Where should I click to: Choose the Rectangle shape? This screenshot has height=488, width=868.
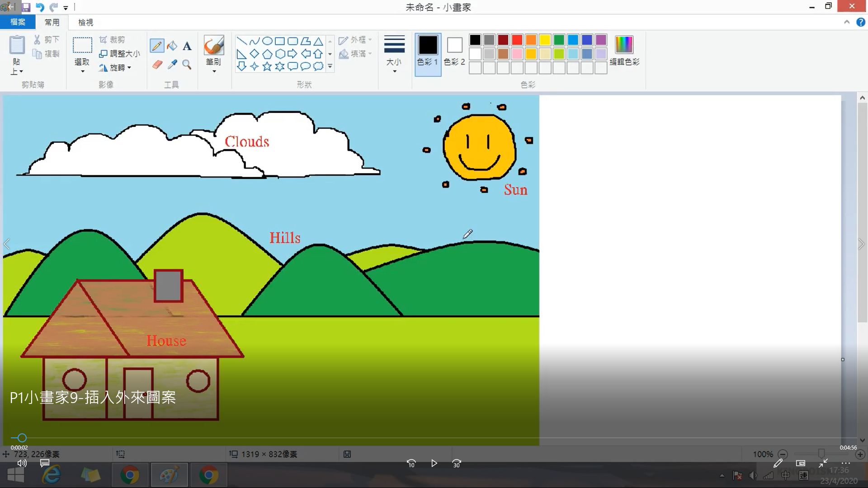pyautogui.click(x=280, y=41)
